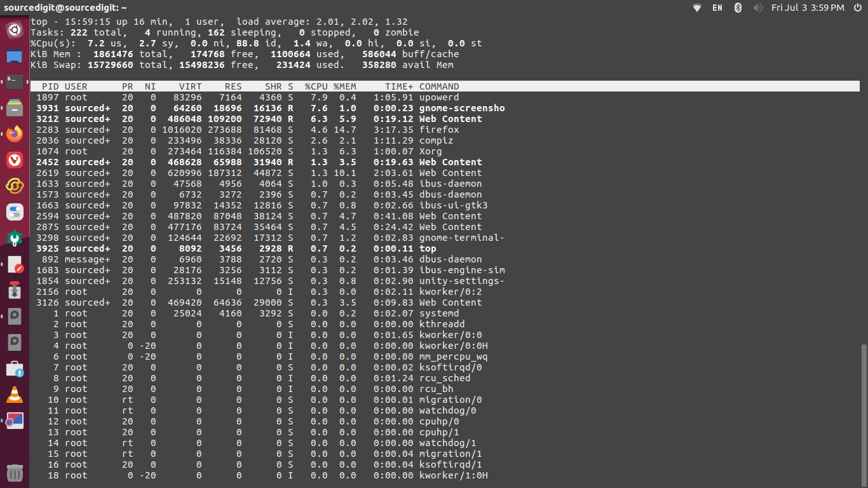Open the yellow sync arrows launcher
The height and width of the screenshot is (488, 868).
click(15, 186)
